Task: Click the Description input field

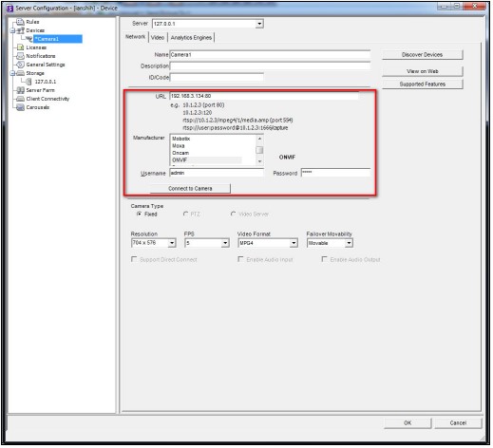Action: 270,65
